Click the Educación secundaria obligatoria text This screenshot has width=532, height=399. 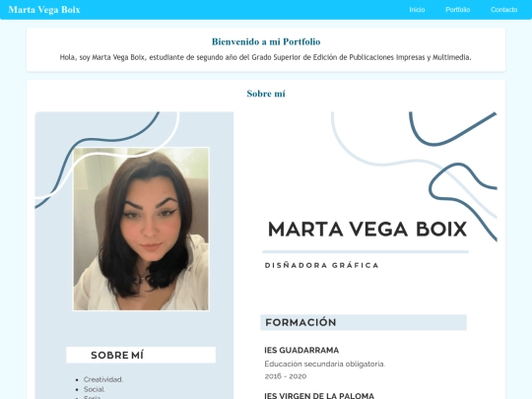(x=325, y=365)
